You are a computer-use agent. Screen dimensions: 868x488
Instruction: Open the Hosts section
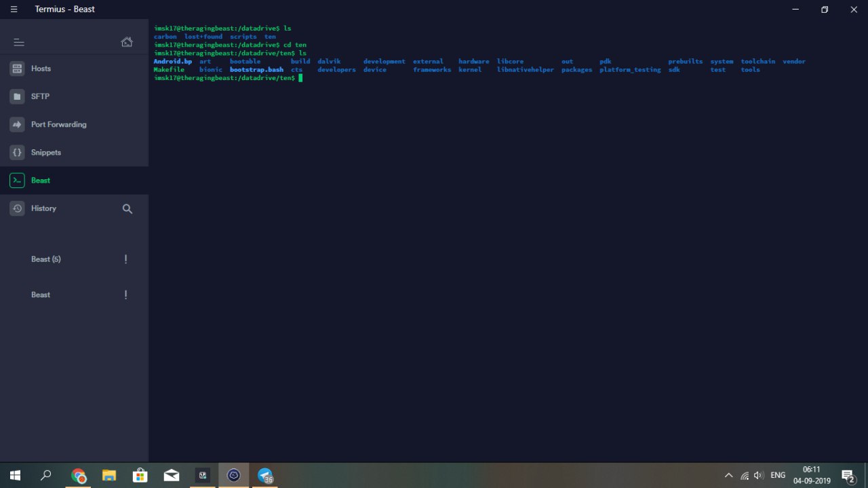click(x=74, y=69)
